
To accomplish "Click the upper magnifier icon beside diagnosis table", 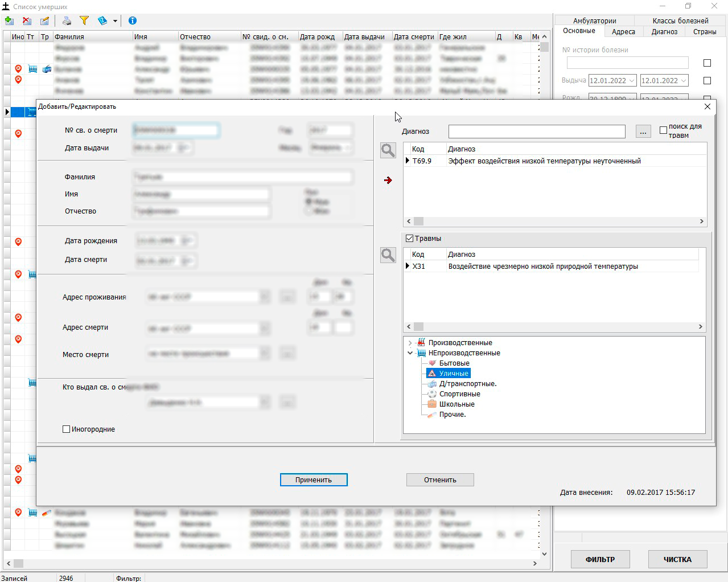I will tap(388, 150).
